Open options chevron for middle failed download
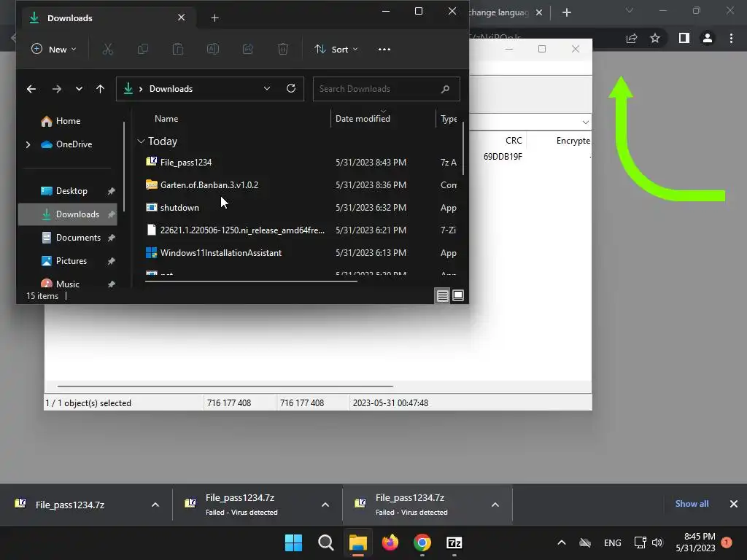The width and height of the screenshot is (747, 560). (325, 505)
